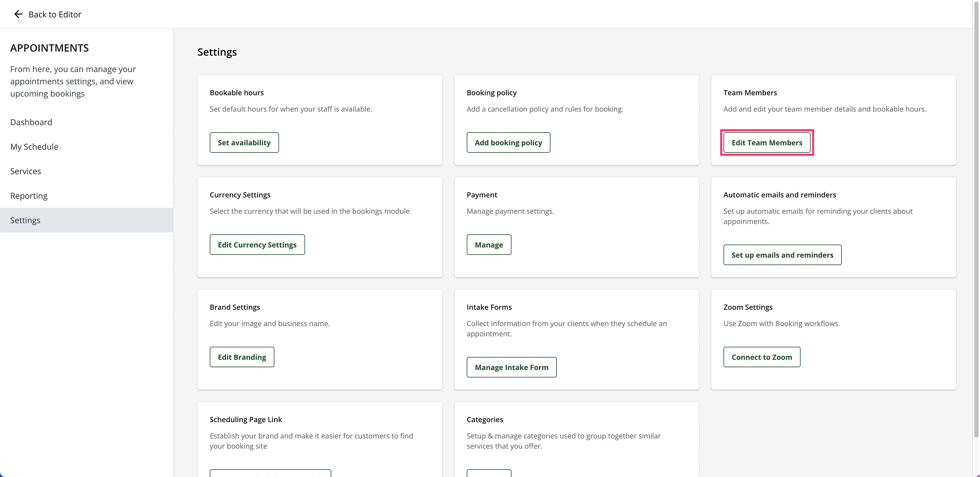Image resolution: width=980 pixels, height=477 pixels.
Task: Click the Settings page heading
Action: point(217,52)
